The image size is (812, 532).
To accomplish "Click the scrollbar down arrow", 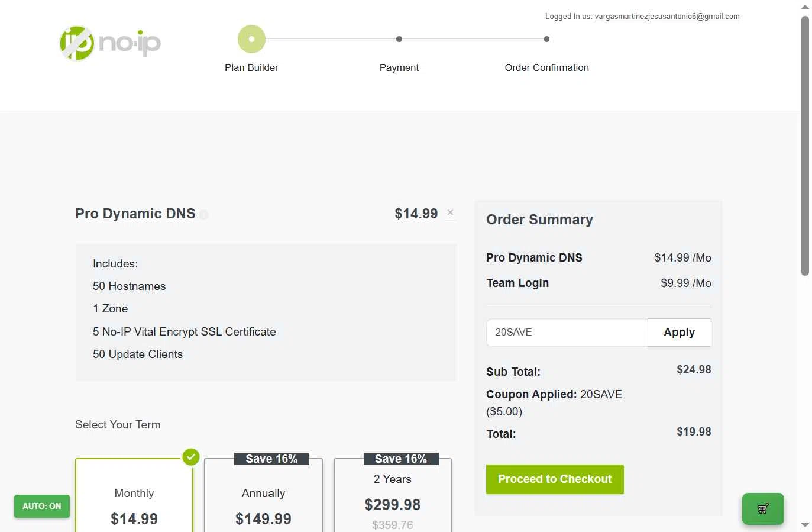I will 805,525.
